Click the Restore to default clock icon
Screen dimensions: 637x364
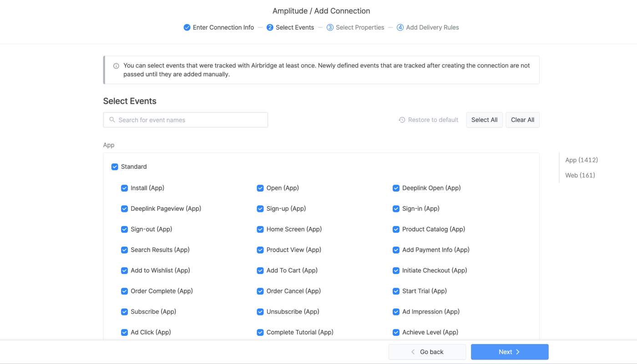402,120
